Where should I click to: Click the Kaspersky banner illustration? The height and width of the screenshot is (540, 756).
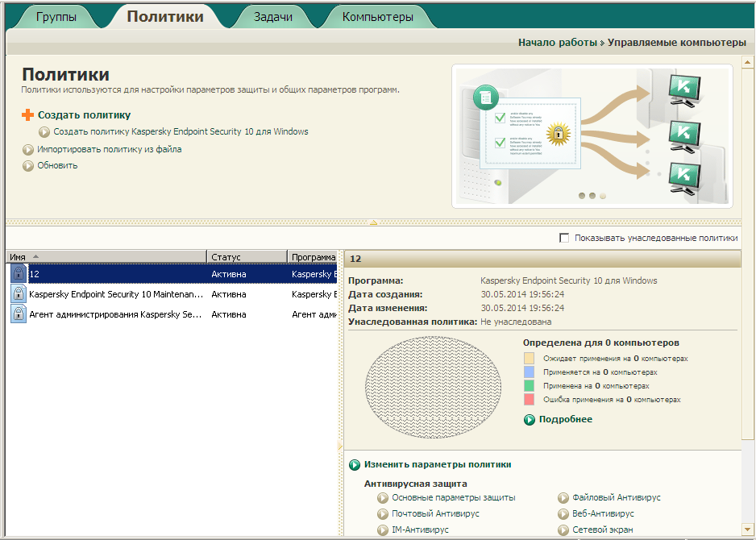592,136
